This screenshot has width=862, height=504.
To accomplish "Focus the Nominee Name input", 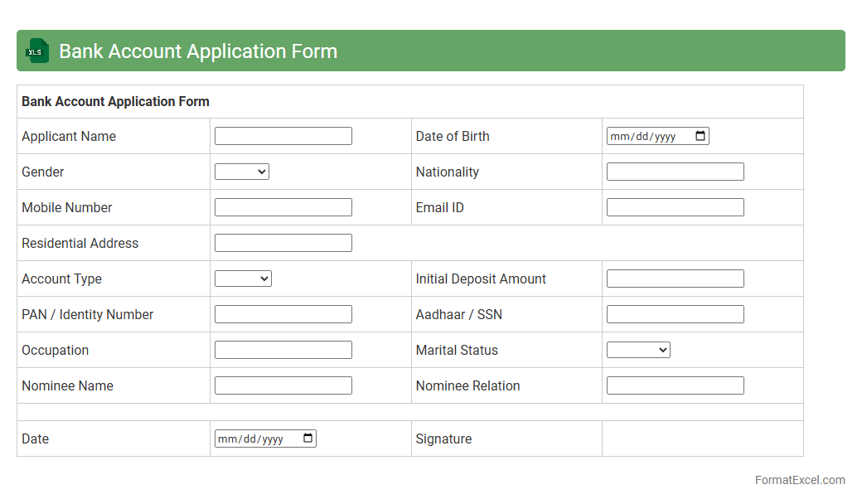I will point(283,385).
